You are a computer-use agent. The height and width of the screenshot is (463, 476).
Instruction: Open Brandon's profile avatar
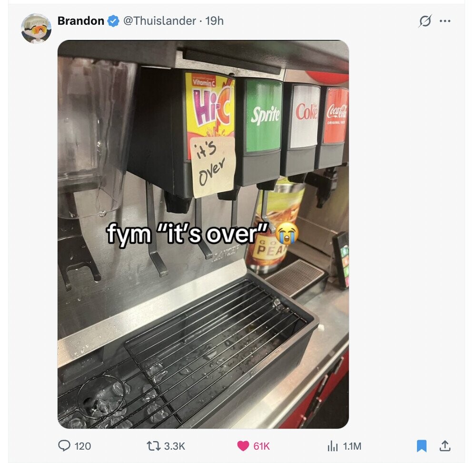click(x=36, y=29)
